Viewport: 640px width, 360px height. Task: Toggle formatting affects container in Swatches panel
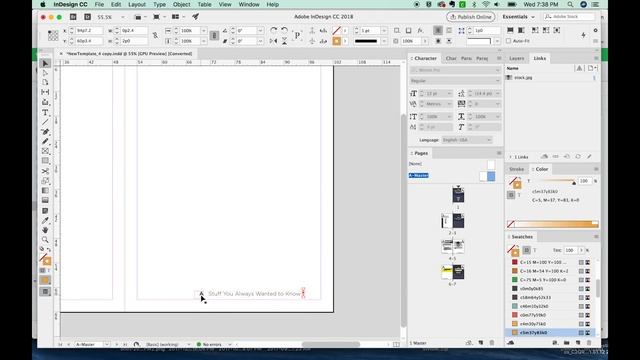tap(527, 250)
